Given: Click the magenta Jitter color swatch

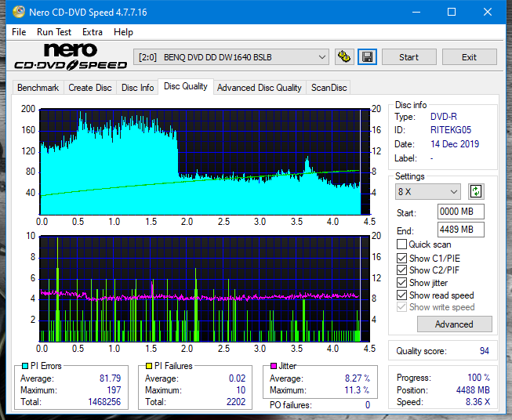Looking at the screenshot, I should pos(274,366).
